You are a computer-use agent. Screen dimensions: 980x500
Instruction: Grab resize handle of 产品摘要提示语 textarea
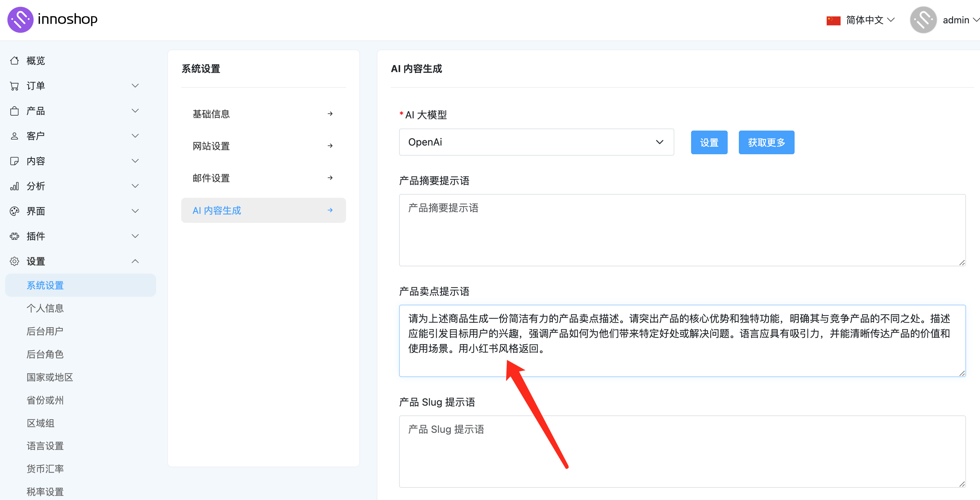point(962,262)
